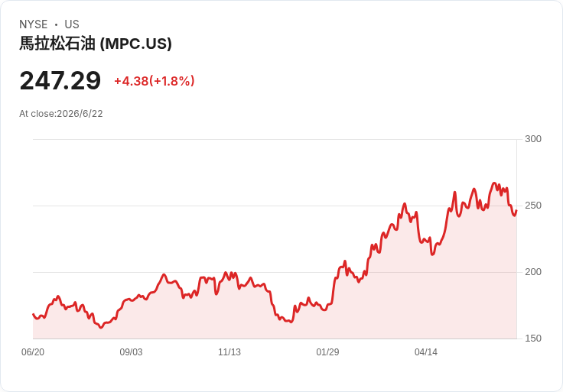Click the 01/29 date axis label
The width and height of the screenshot is (563, 392).
coord(327,352)
